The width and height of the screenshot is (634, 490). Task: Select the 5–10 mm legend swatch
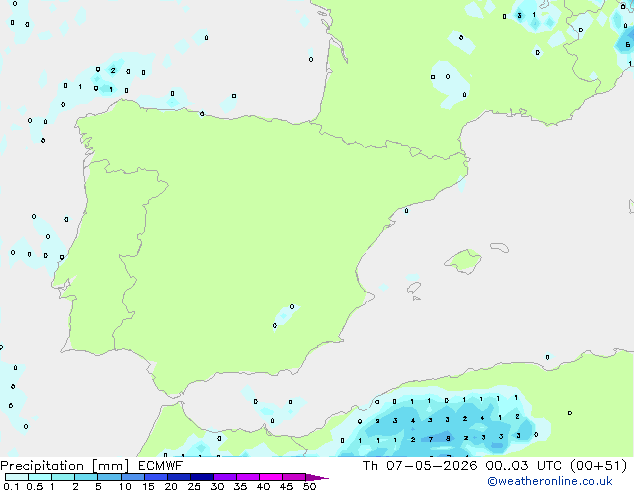[x=109, y=477]
